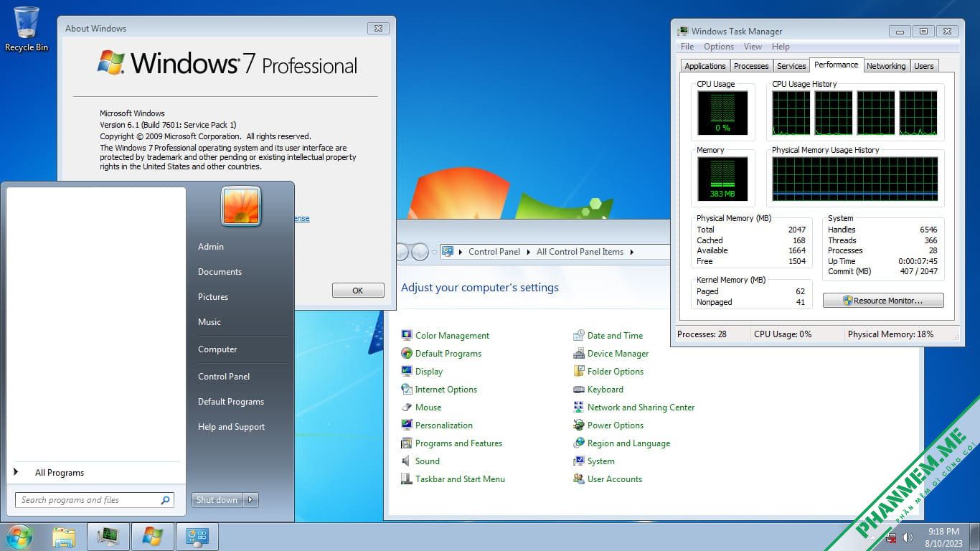
Task: Click OK in About Windows dialog
Action: 358,291
